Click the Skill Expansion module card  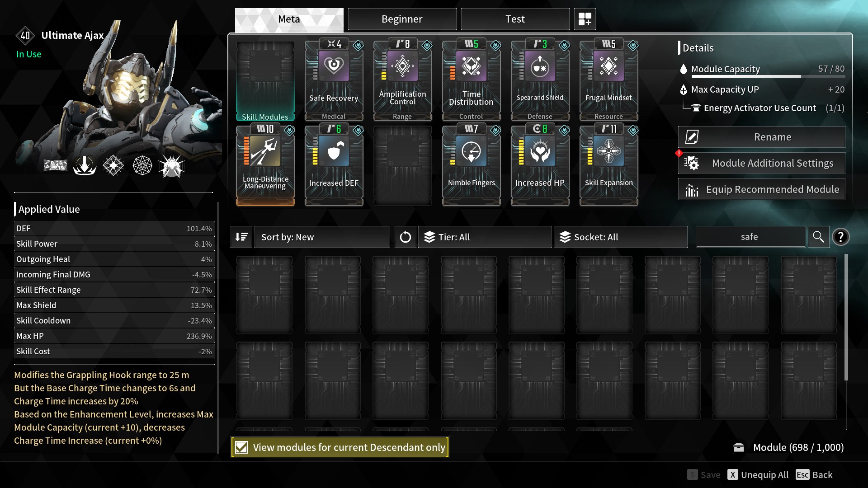609,165
